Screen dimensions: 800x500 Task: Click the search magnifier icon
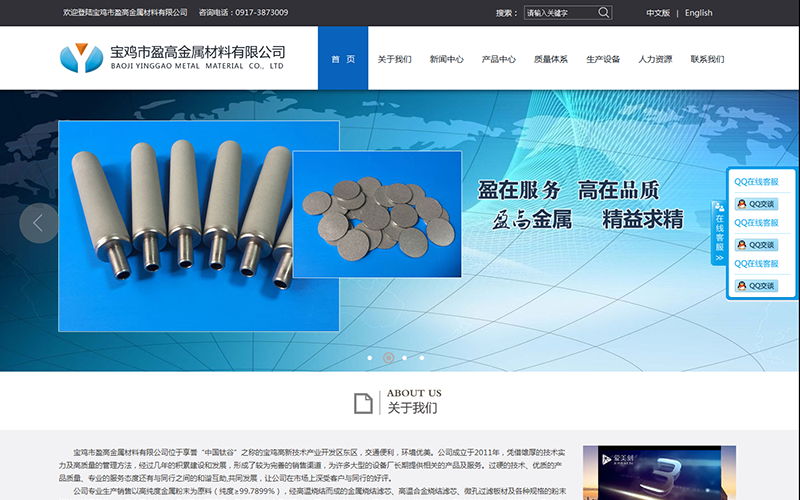604,12
